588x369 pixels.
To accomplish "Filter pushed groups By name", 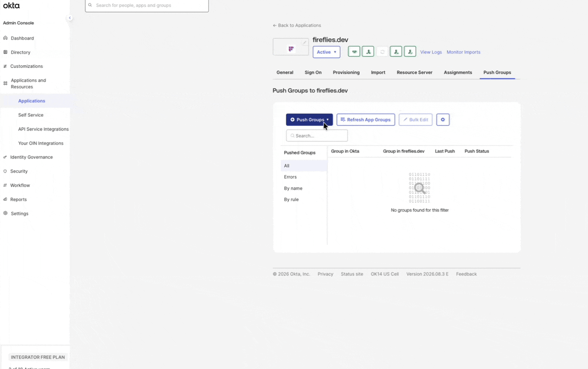I will point(293,188).
